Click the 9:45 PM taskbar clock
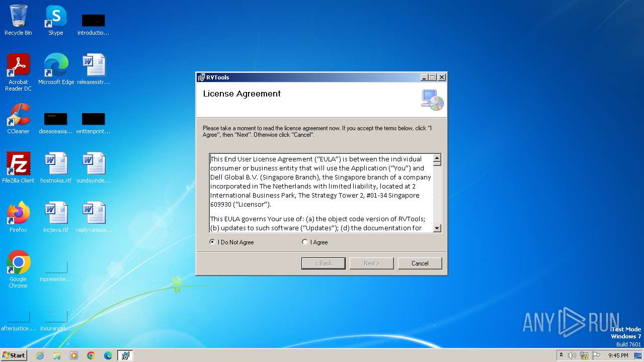The width and height of the screenshot is (644, 362). pos(618,355)
